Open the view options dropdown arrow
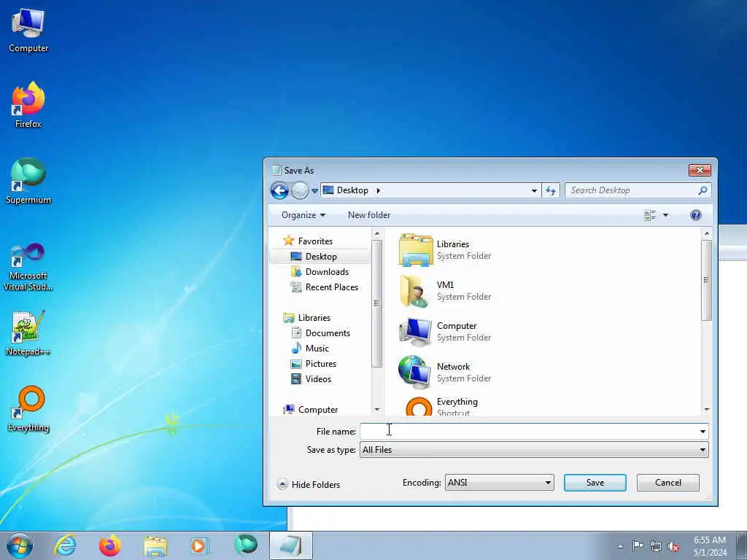This screenshot has height=560, width=747. [665, 215]
